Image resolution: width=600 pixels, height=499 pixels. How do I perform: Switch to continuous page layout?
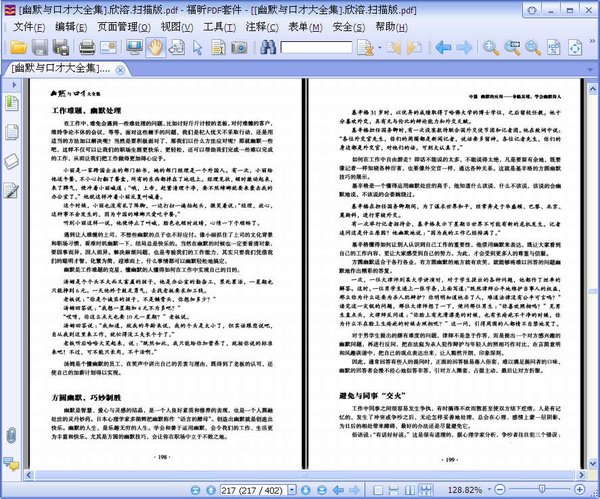pyautogui.click(x=393, y=490)
